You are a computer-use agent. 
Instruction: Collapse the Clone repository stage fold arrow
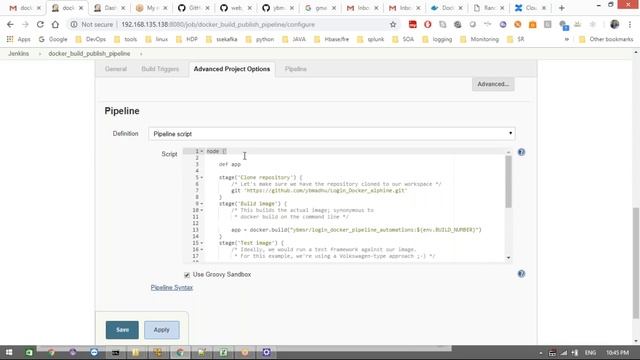coord(202,178)
